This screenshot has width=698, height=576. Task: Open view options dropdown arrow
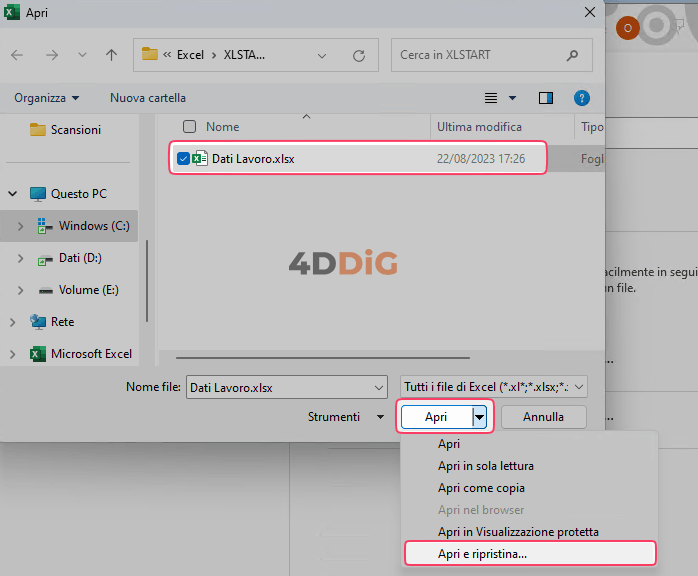[512, 98]
